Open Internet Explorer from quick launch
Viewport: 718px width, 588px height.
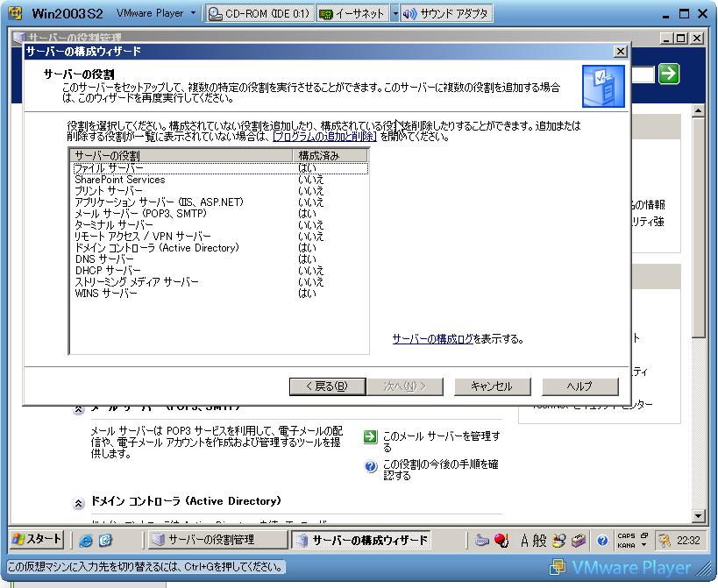click(85, 541)
